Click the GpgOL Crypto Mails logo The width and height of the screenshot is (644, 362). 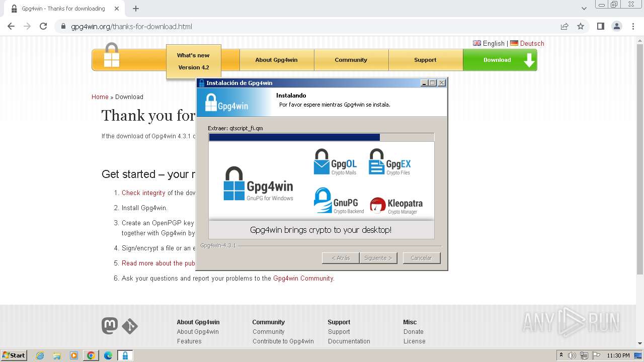coord(335,162)
